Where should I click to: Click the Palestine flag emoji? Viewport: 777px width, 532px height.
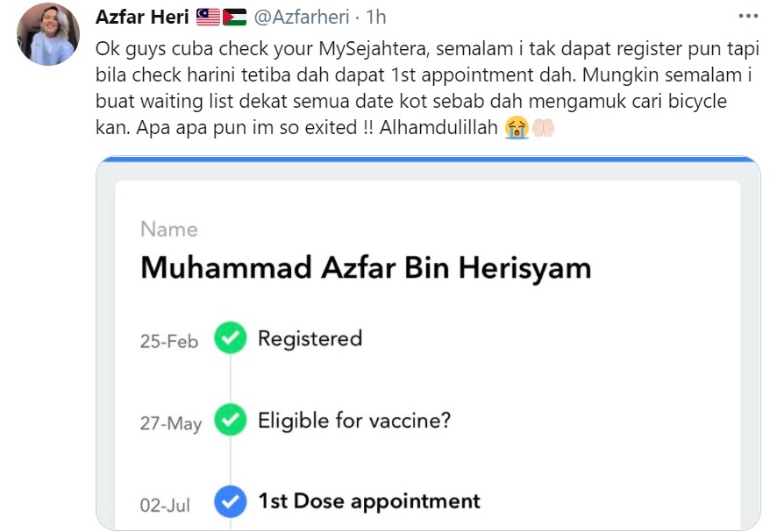click(234, 18)
